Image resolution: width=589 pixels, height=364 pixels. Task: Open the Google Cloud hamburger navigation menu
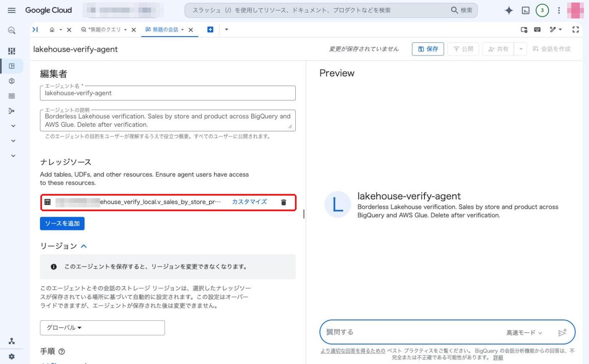[12, 10]
